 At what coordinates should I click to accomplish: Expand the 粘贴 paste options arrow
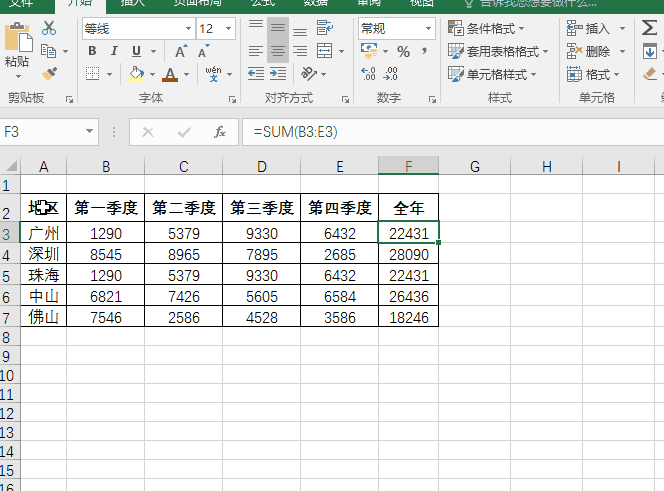tap(18, 77)
